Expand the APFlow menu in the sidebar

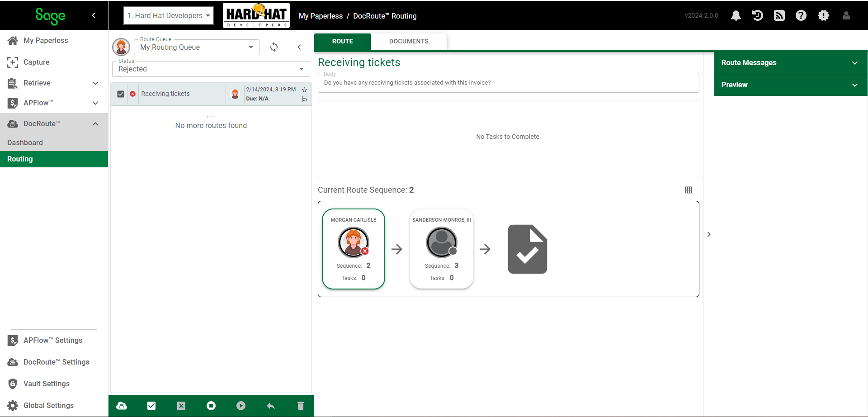point(95,103)
